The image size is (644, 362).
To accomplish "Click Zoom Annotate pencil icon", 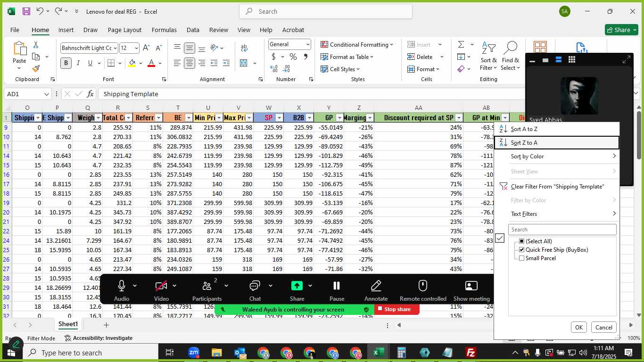I will pos(376,286).
